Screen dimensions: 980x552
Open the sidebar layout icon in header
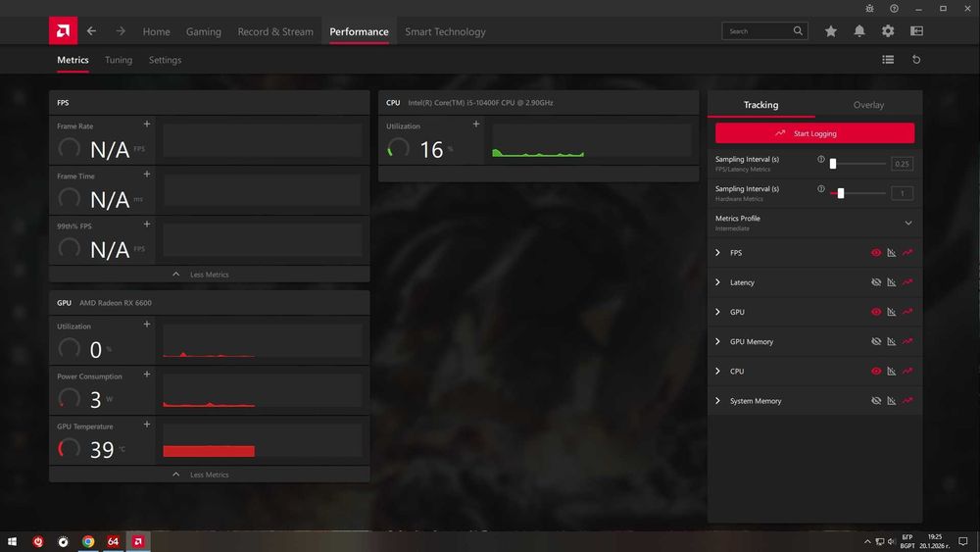coord(917,31)
